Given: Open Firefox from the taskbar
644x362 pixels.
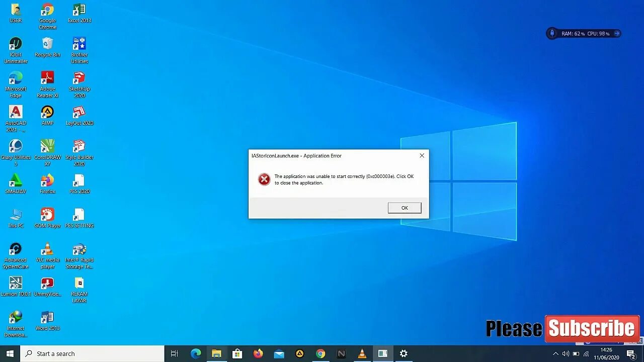Looking at the screenshot, I should pos(258,353).
